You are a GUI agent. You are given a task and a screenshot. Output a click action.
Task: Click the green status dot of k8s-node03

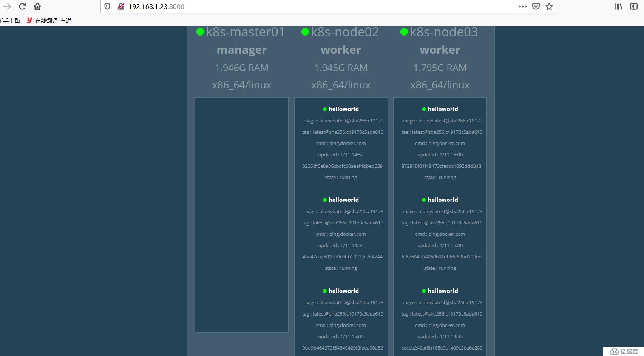tap(404, 32)
